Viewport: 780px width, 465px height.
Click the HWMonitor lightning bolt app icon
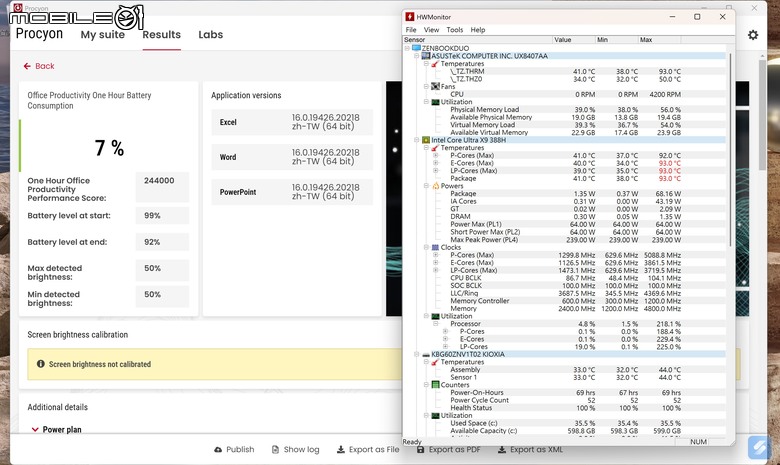click(410, 17)
